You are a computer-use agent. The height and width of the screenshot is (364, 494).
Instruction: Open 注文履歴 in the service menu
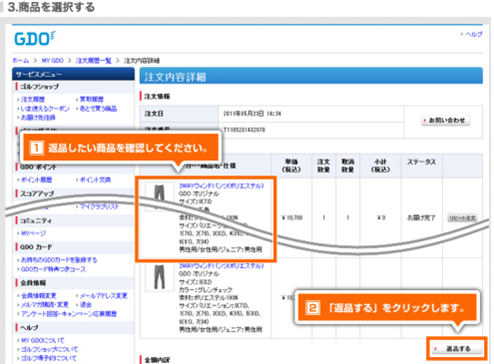[33, 99]
